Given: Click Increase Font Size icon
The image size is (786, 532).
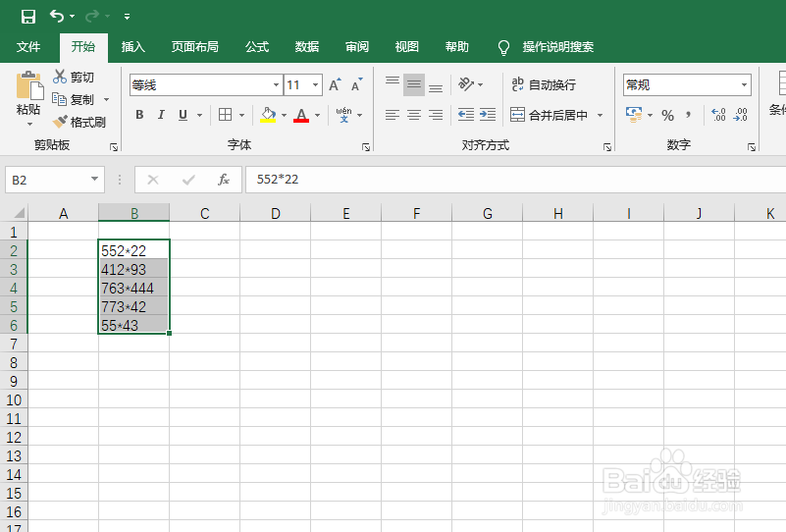Looking at the screenshot, I should 335,84.
